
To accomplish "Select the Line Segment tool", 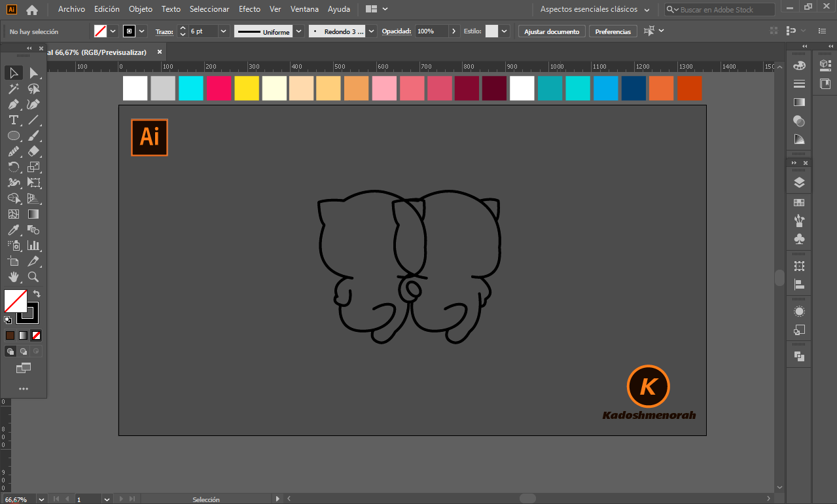I will click(x=33, y=120).
